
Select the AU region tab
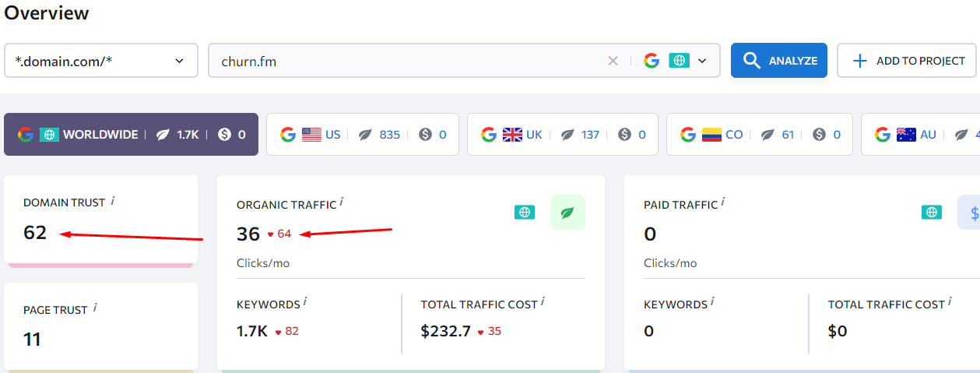921,135
